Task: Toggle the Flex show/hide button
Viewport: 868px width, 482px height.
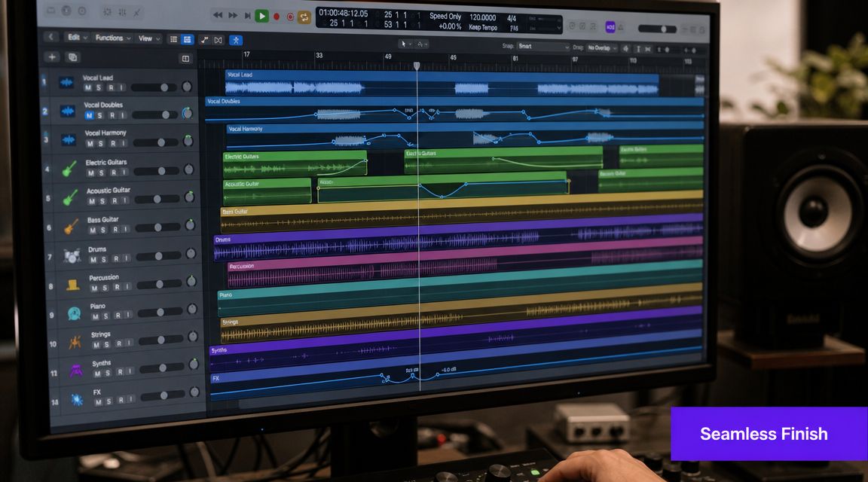Action: [x=218, y=40]
